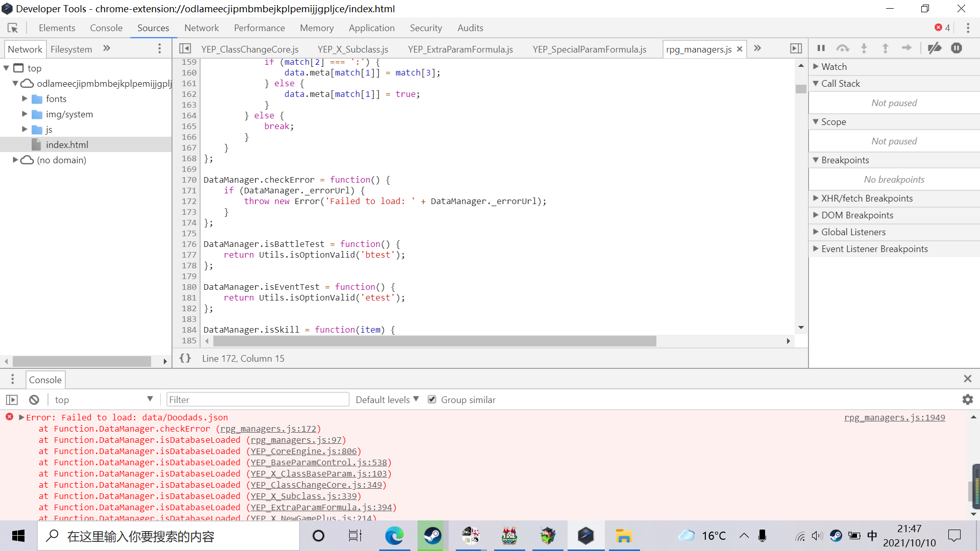Switch to the Network panel tab
980x551 pixels.
tap(202, 28)
